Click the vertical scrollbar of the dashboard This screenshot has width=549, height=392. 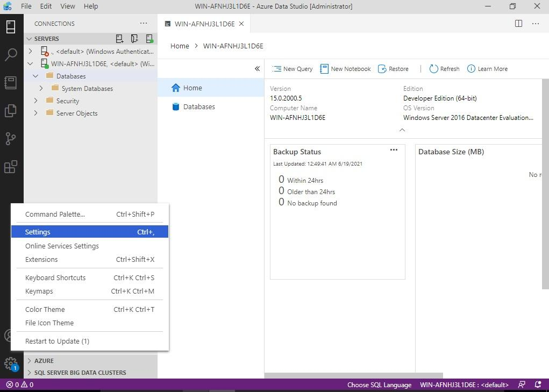[545, 184]
